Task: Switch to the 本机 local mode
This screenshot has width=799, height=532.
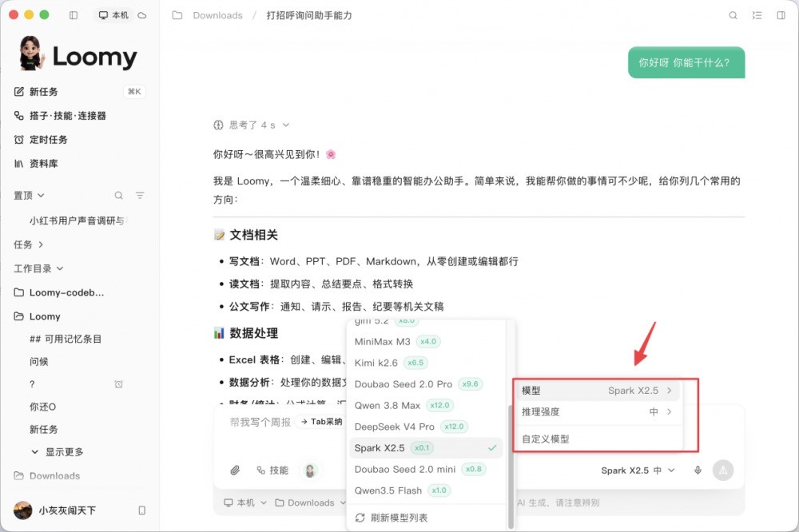Action: click(x=113, y=15)
